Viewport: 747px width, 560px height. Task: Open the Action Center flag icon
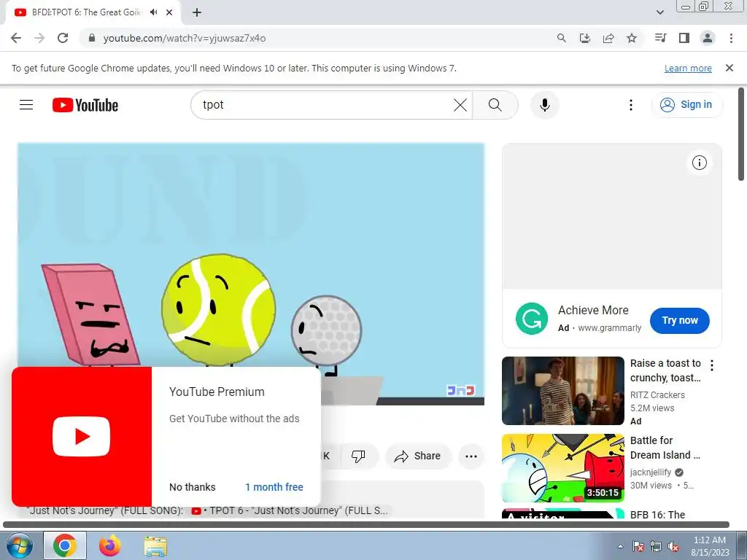pos(638,546)
